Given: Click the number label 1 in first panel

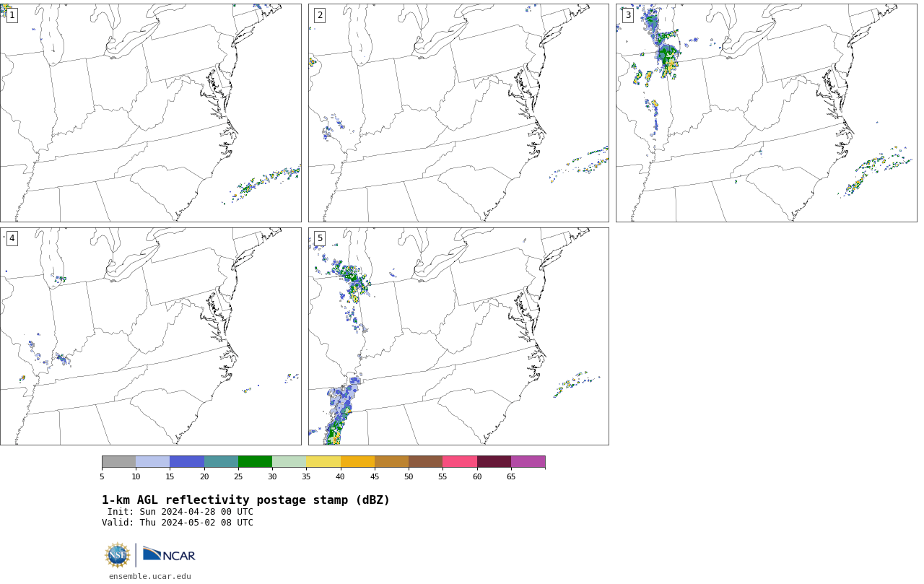Looking at the screenshot, I should pos(12,15).
